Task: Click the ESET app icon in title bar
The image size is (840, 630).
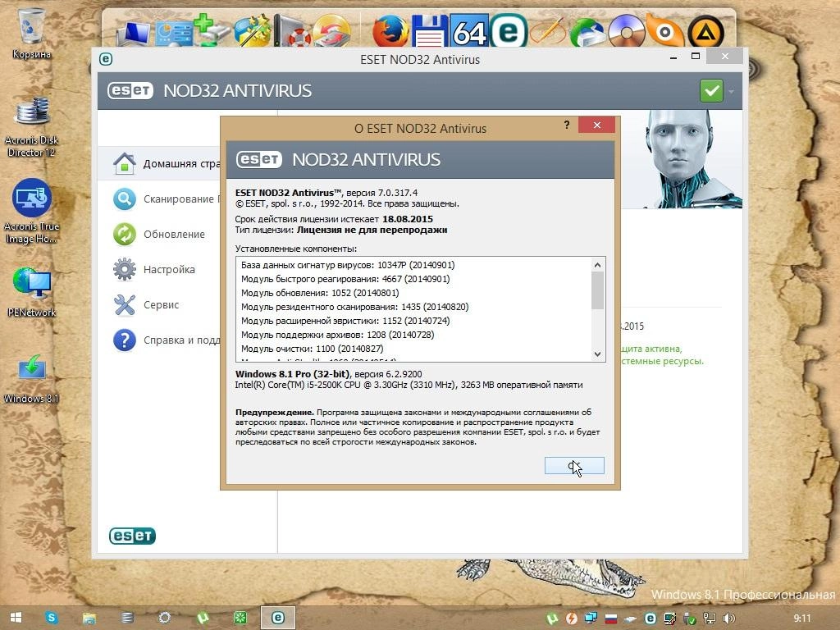Action: [x=106, y=59]
